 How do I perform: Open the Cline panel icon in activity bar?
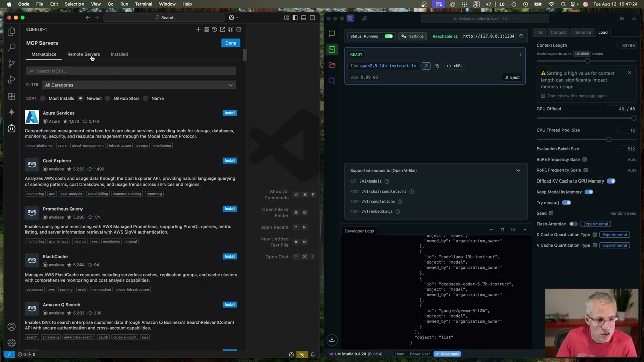(x=11, y=128)
